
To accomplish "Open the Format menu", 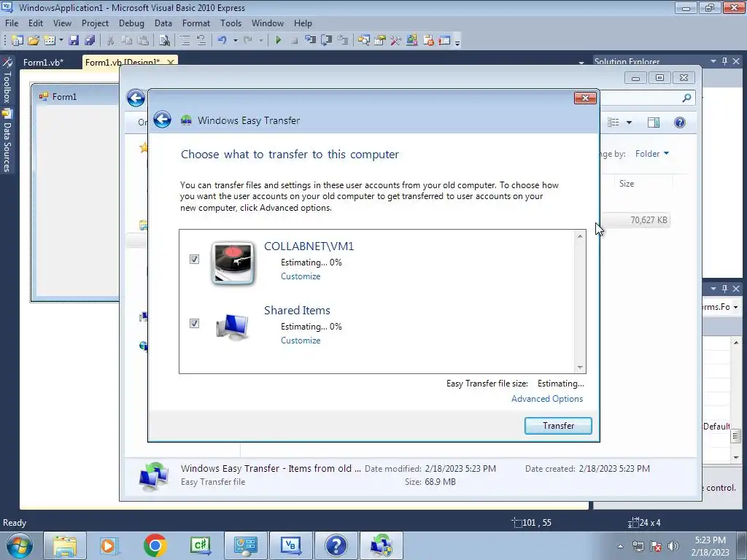I will pyautogui.click(x=196, y=23).
